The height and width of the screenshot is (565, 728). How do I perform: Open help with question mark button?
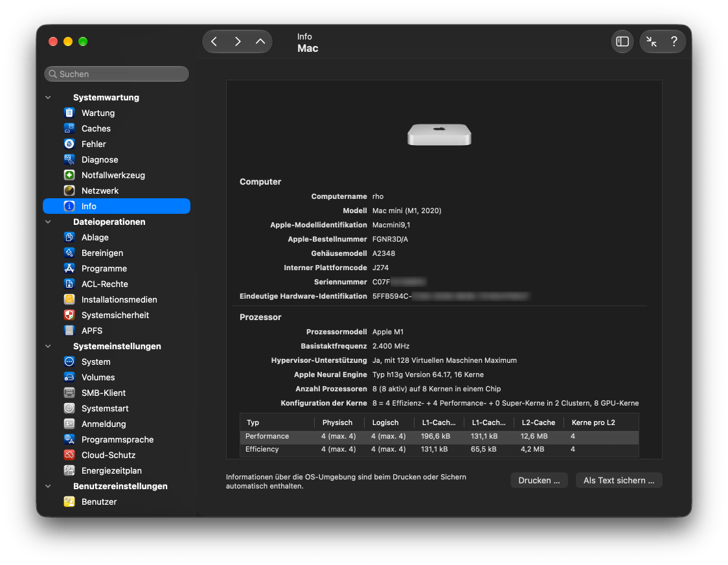[674, 41]
